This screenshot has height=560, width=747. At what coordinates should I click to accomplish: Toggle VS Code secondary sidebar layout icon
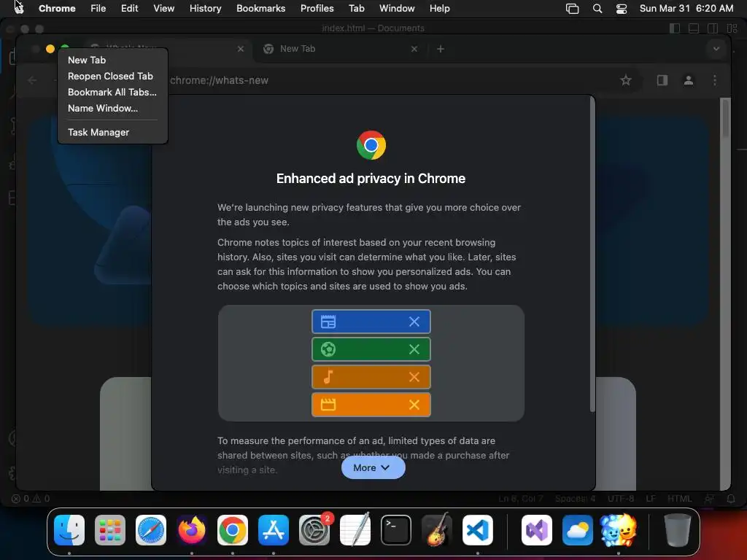coord(713,28)
